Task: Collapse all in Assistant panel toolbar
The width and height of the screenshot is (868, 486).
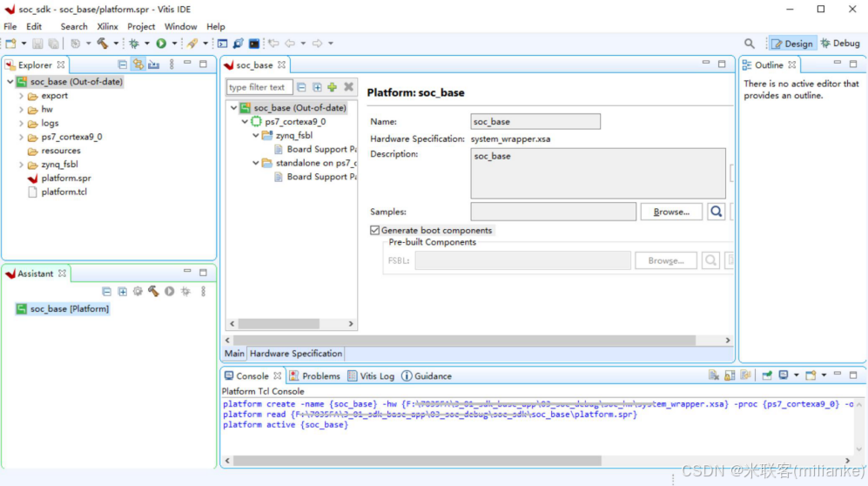Action: coord(107,291)
